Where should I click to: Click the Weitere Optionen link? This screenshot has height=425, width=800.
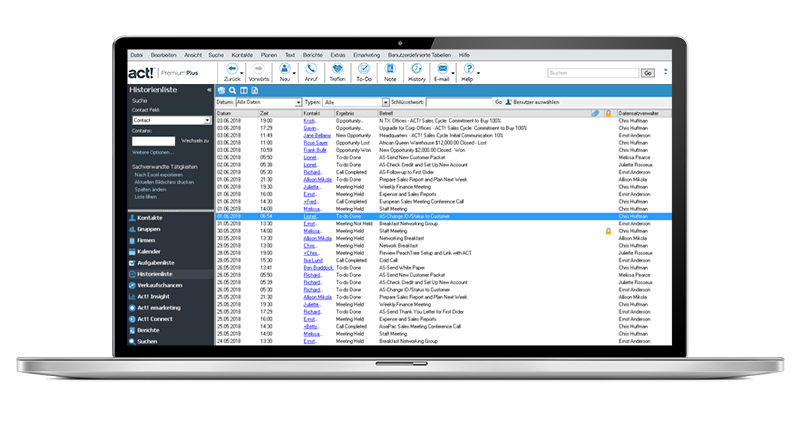153,153
